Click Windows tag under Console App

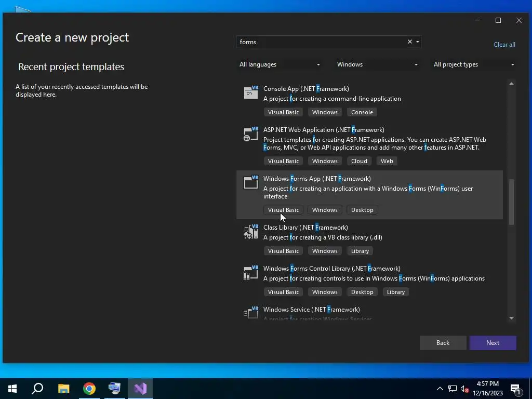coord(325,112)
